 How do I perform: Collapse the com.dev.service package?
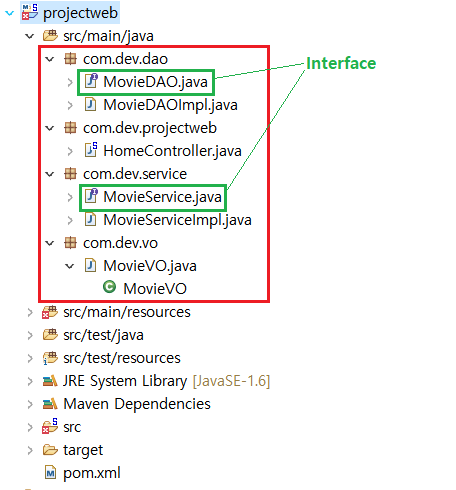coord(50,174)
